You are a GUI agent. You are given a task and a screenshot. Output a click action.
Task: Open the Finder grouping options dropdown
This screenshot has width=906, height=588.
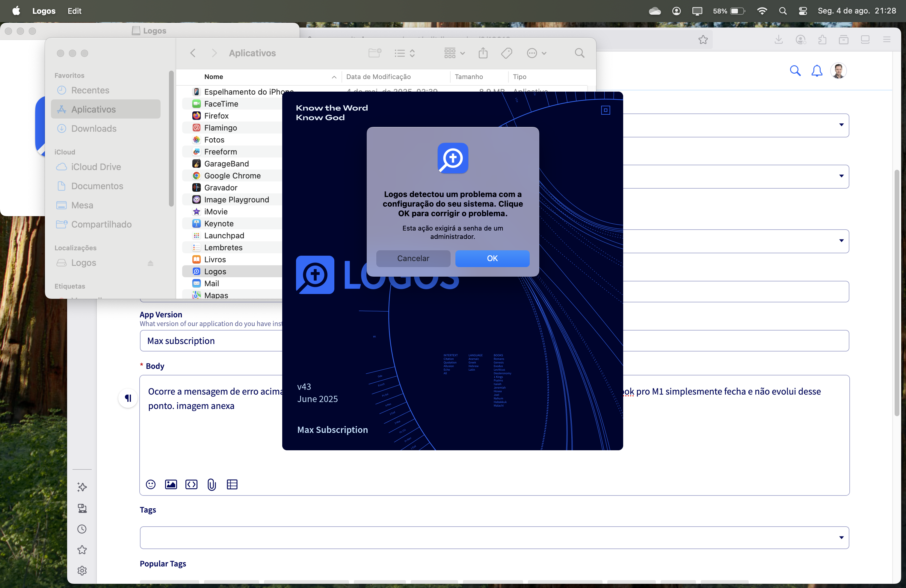tap(454, 53)
